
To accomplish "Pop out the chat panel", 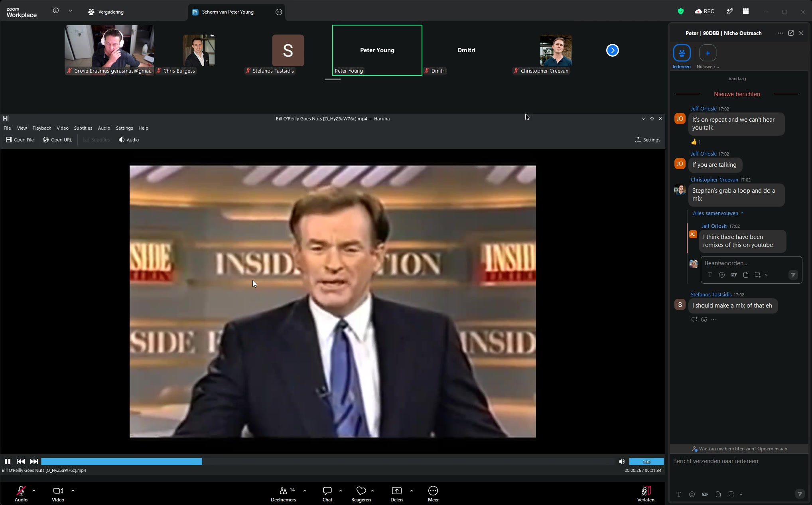I will click(x=791, y=33).
